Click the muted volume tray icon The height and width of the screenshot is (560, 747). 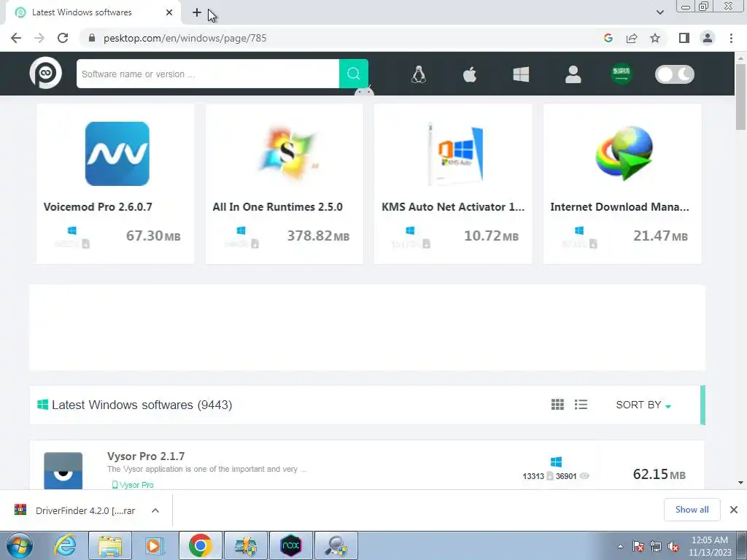(x=673, y=546)
